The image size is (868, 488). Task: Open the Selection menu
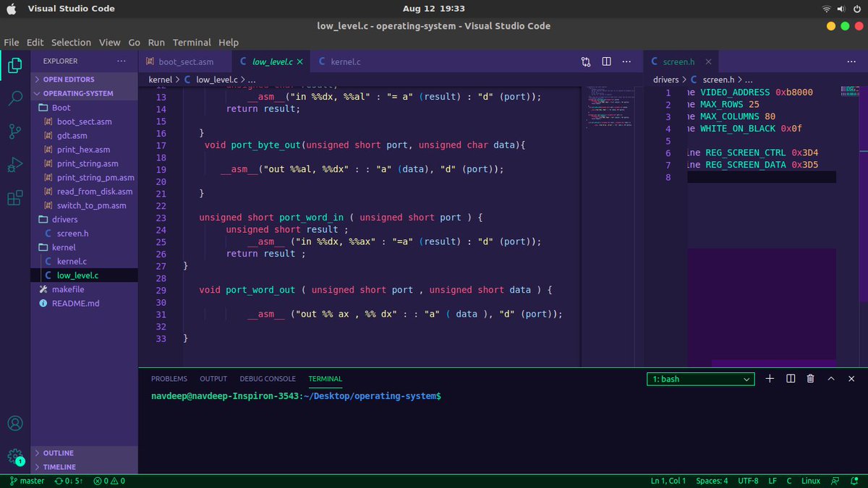[71, 43]
